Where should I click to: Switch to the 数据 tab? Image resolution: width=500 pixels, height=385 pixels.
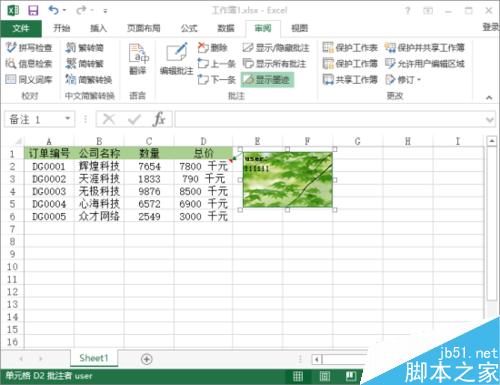pos(226,28)
